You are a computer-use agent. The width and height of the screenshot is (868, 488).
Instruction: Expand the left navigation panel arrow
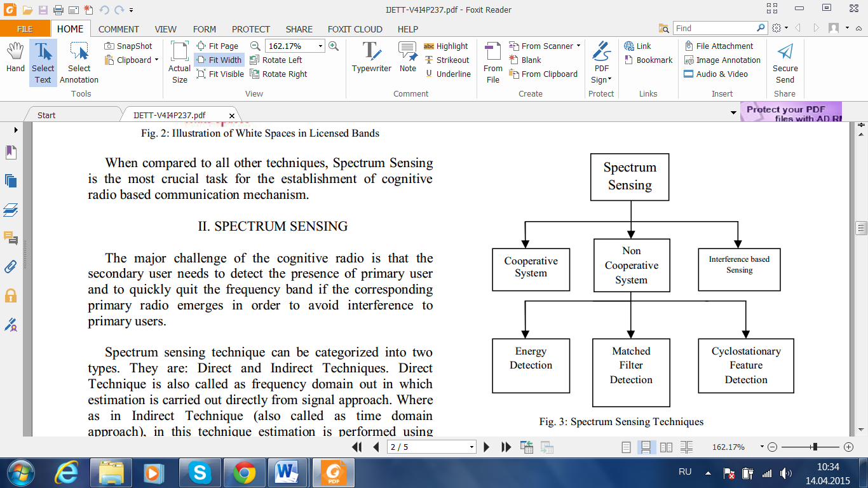pyautogui.click(x=15, y=130)
